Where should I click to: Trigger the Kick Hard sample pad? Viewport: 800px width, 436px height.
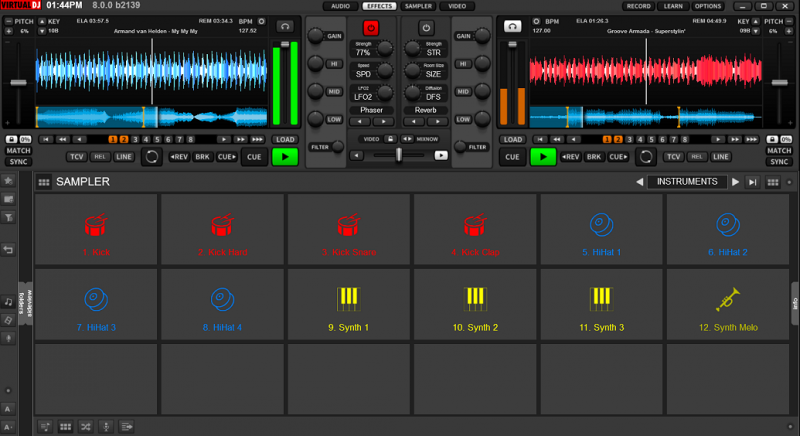coord(222,229)
